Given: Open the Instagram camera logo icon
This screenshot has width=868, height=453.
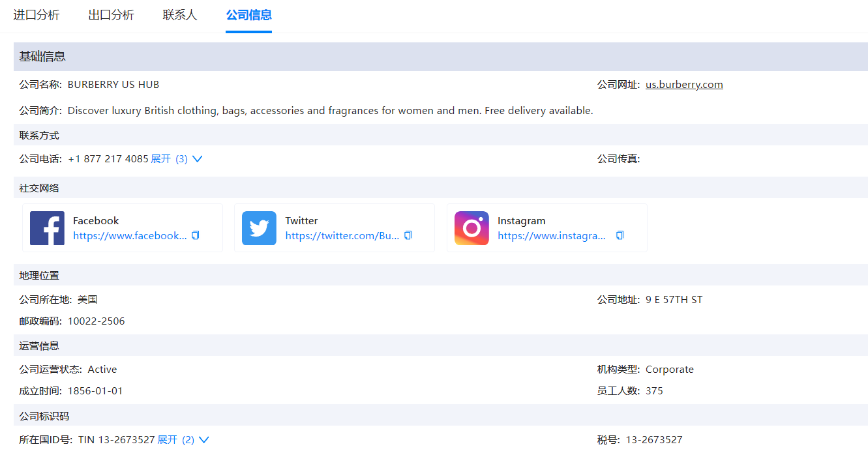Looking at the screenshot, I should point(471,227).
